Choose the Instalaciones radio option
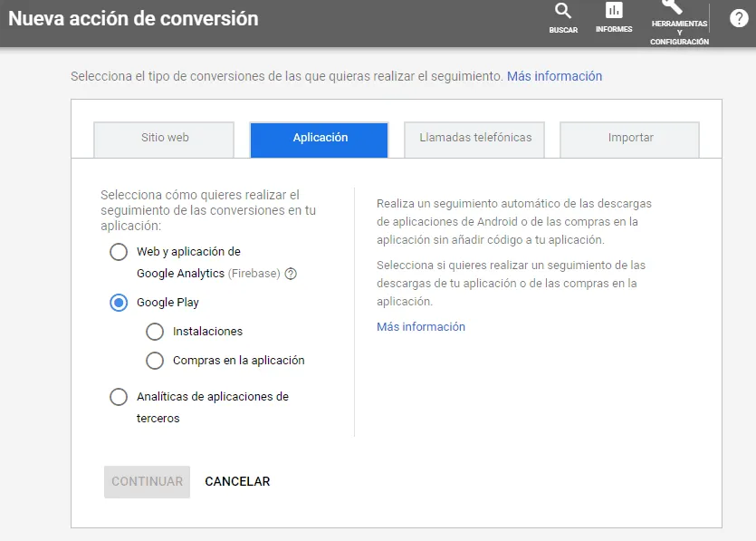Image resolution: width=756 pixels, height=541 pixels. pyautogui.click(x=155, y=332)
